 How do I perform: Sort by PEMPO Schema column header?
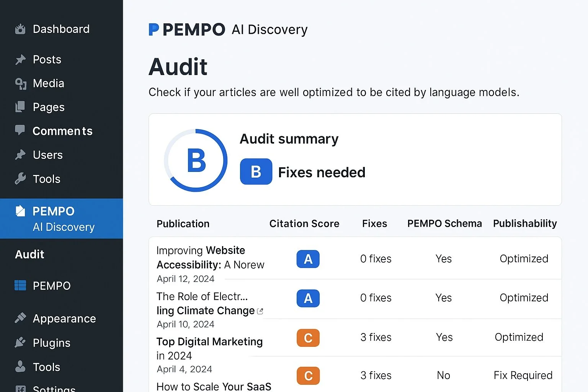pos(444,224)
